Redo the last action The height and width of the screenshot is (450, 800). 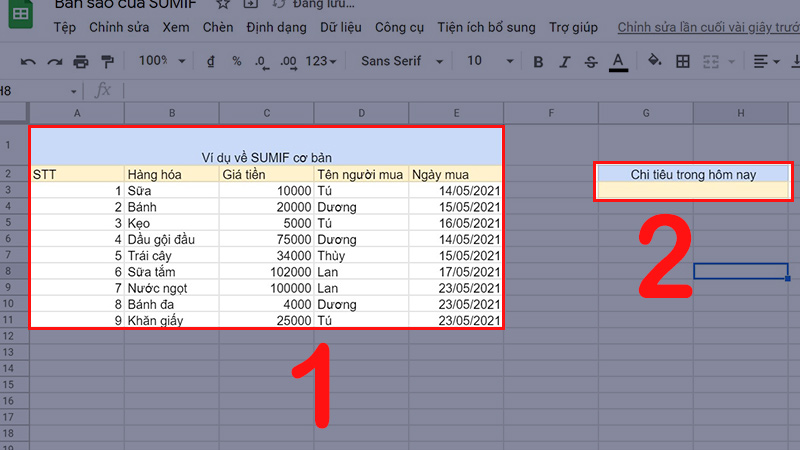[x=55, y=62]
